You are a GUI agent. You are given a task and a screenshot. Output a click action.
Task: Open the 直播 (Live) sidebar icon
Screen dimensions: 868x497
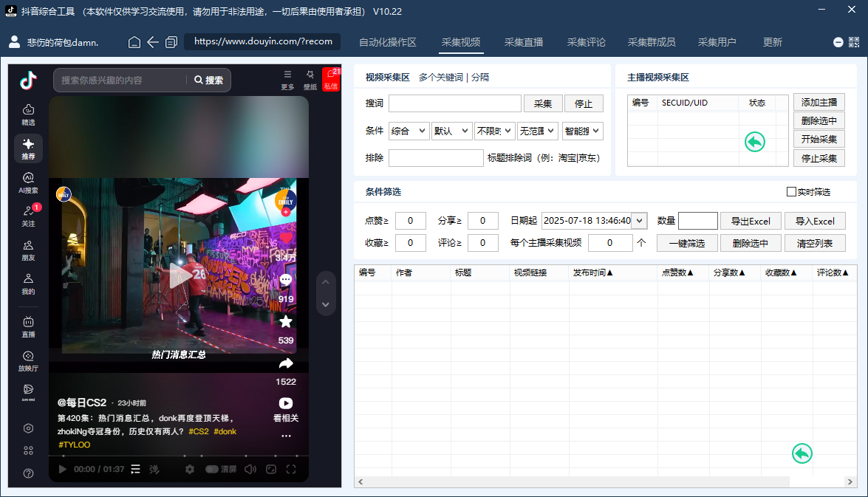tap(28, 326)
